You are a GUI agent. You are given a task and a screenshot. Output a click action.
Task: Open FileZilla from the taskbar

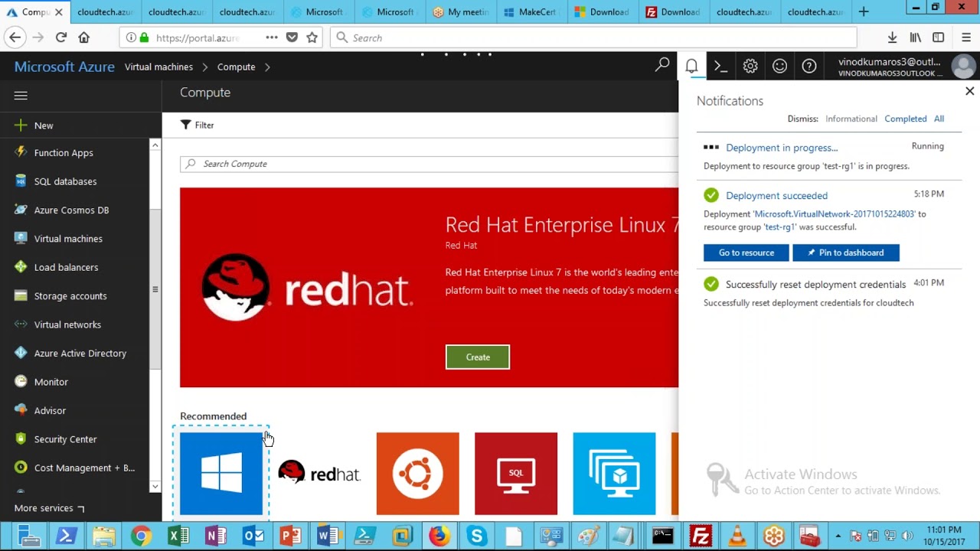click(700, 536)
